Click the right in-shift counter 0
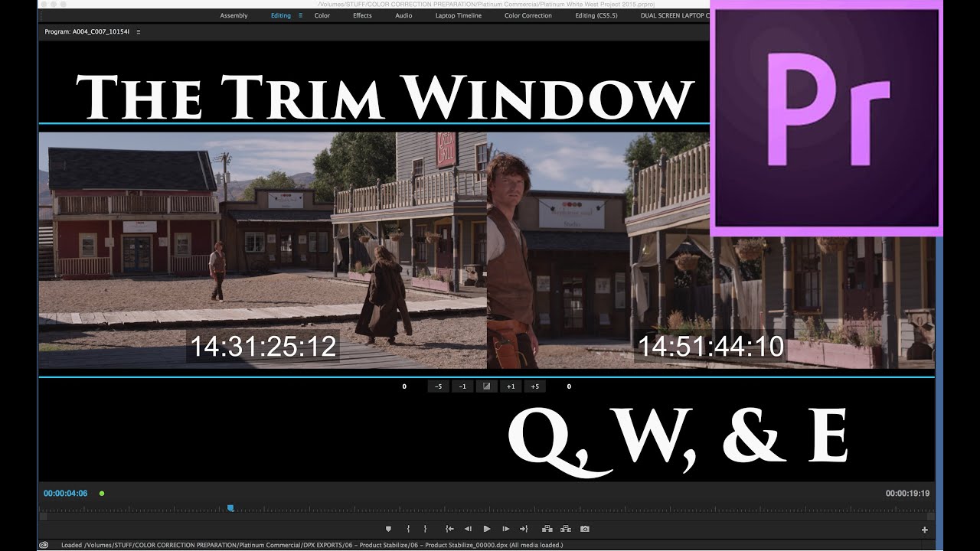 [569, 386]
